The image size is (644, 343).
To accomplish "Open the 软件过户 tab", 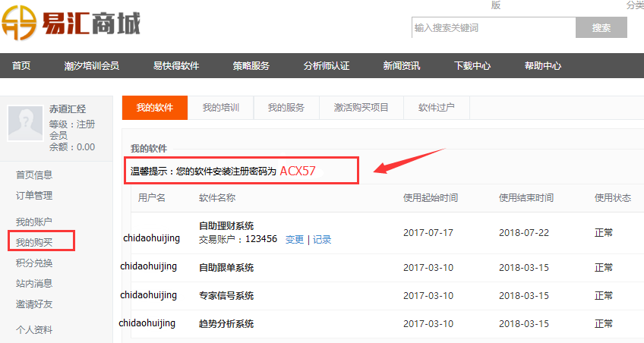I will 436,108.
